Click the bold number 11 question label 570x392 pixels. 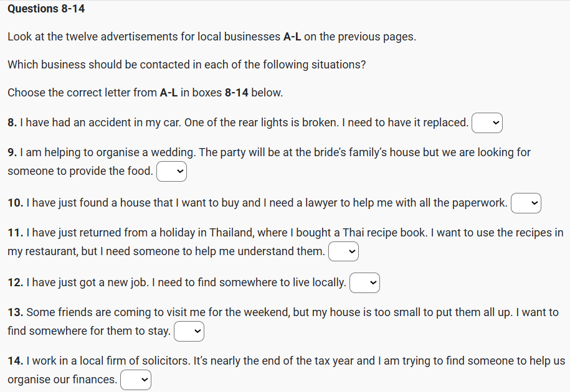[x=15, y=233]
